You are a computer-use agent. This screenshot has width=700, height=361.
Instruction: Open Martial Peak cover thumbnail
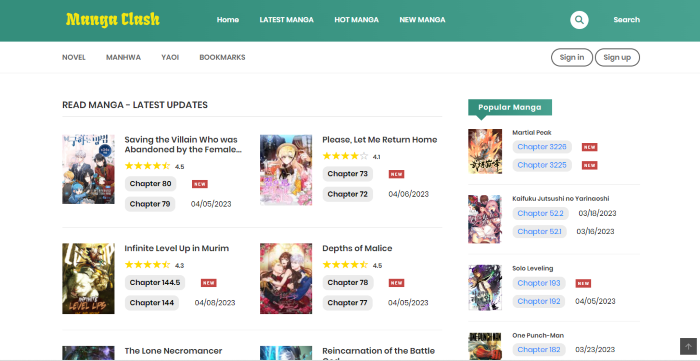click(x=485, y=151)
